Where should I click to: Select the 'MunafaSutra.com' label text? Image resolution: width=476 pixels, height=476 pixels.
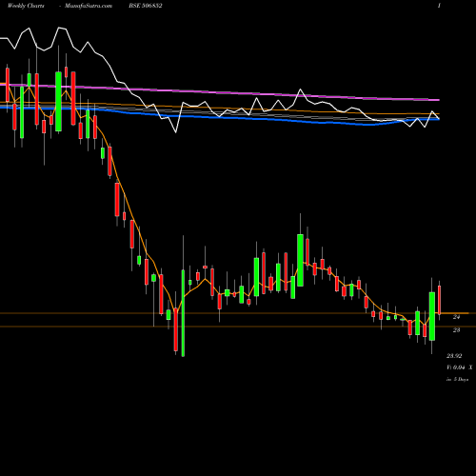click(89, 6)
